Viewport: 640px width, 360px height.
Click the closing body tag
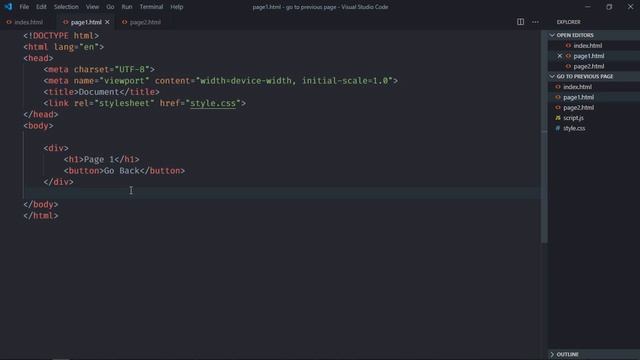click(41, 204)
